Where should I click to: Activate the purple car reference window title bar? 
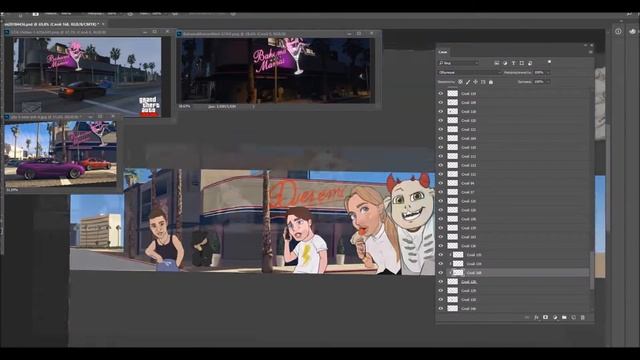pos(45,117)
